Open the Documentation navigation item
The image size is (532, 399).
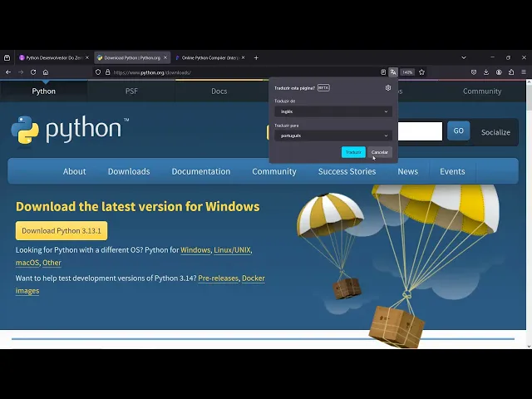point(201,171)
